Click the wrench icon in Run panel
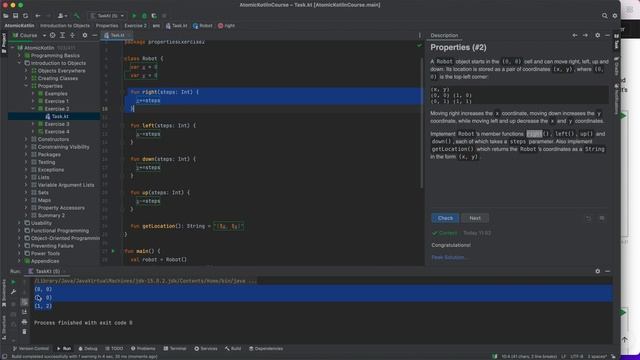640x360 pixels. click(13, 292)
